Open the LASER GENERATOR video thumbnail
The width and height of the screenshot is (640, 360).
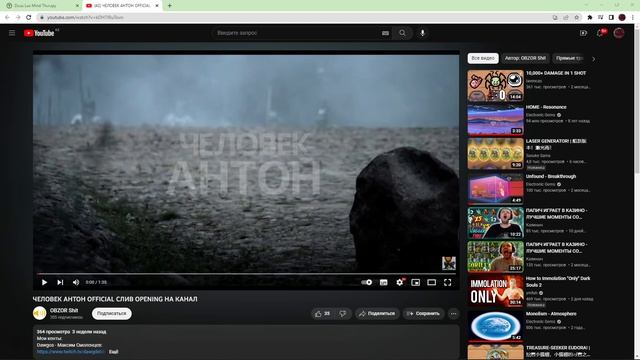(x=496, y=153)
